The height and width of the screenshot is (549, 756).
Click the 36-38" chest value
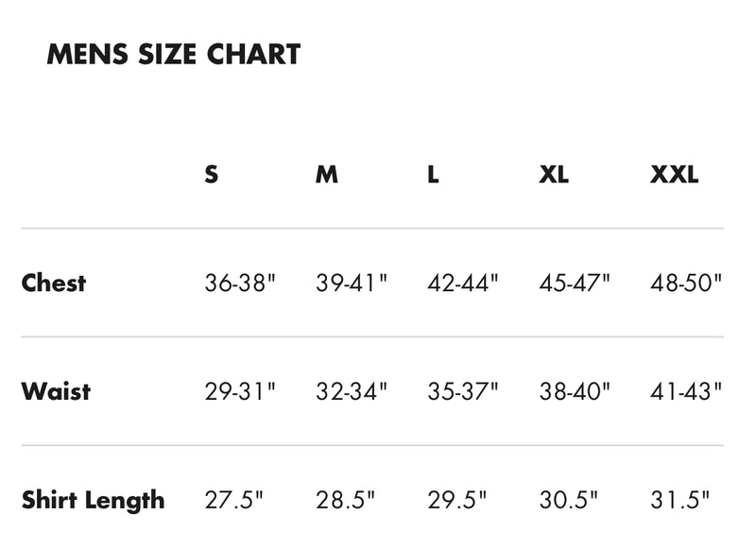tap(240, 283)
